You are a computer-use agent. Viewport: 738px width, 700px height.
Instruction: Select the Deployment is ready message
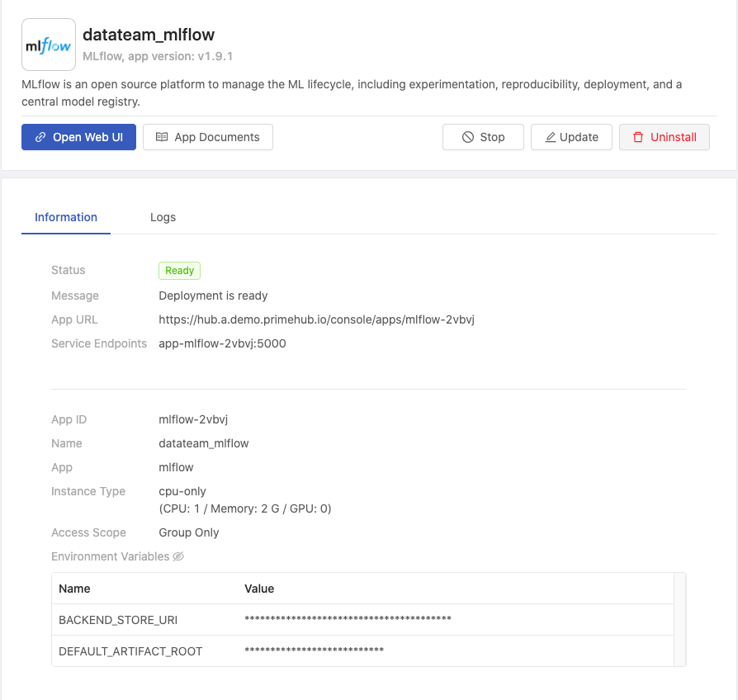tap(213, 296)
